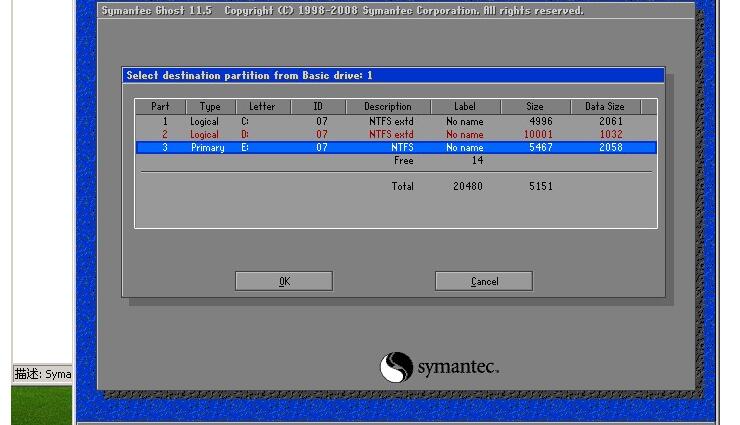Click the Total value 20480
This screenshot has width=740, height=425.
pos(468,186)
